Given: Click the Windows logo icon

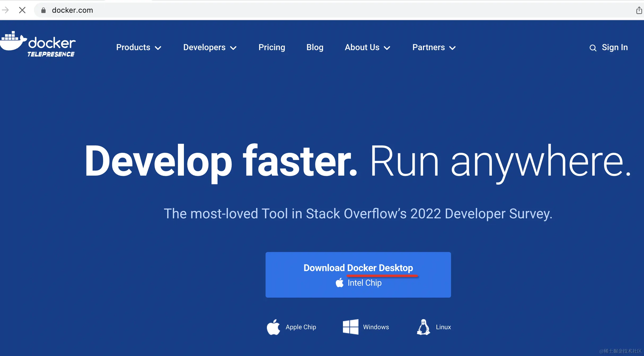Looking at the screenshot, I should point(350,327).
